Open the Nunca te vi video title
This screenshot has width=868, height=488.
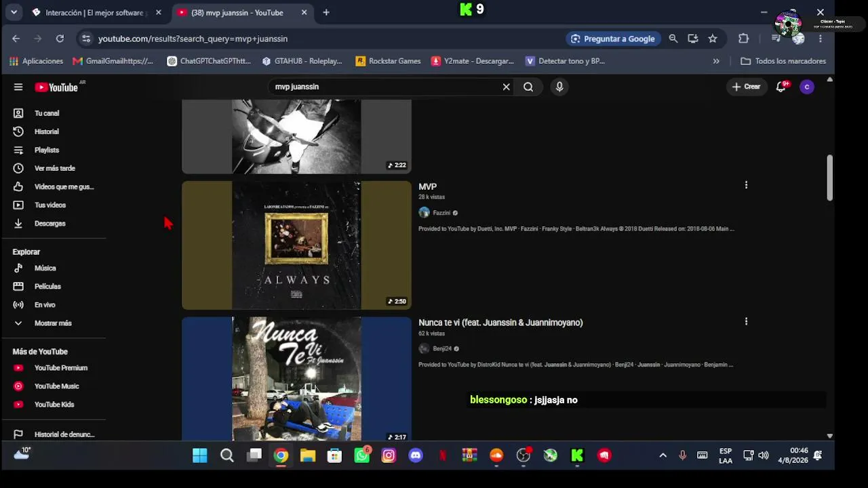pos(500,323)
